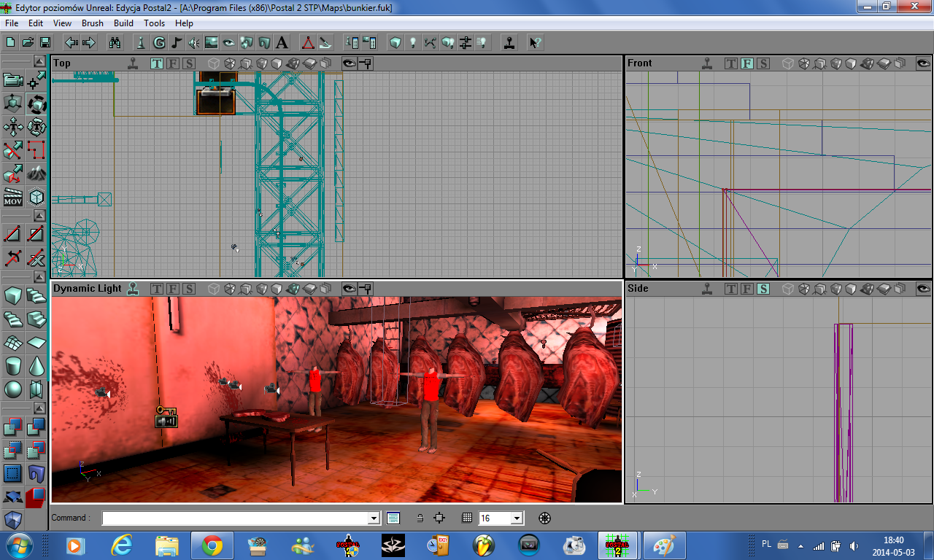Toggle realtime preview in Top viewport
Image resolution: width=934 pixels, height=560 pixels.
point(133,63)
